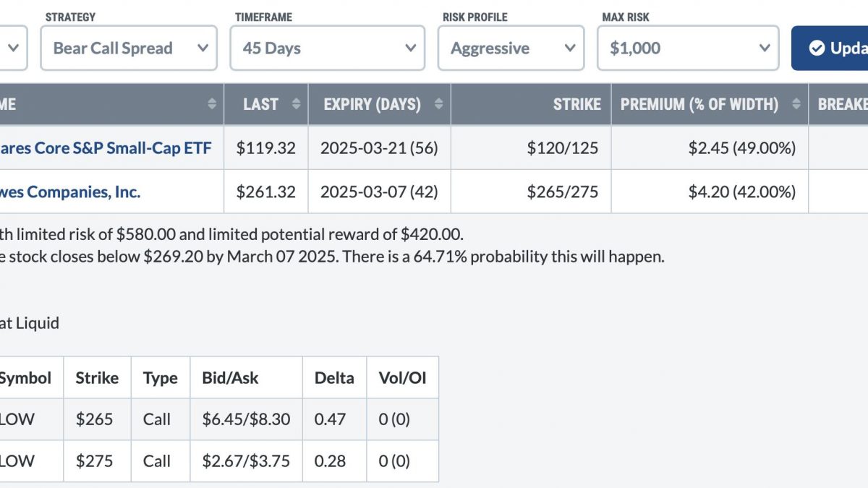Expand the Risk Profile Aggressive dropdown
The width and height of the screenshot is (868, 488).
click(x=511, y=48)
